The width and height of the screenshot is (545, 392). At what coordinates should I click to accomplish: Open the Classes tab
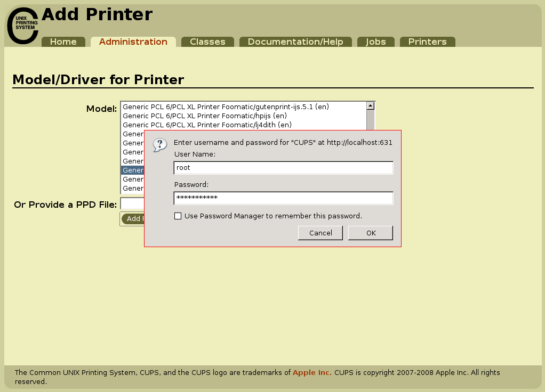click(207, 41)
